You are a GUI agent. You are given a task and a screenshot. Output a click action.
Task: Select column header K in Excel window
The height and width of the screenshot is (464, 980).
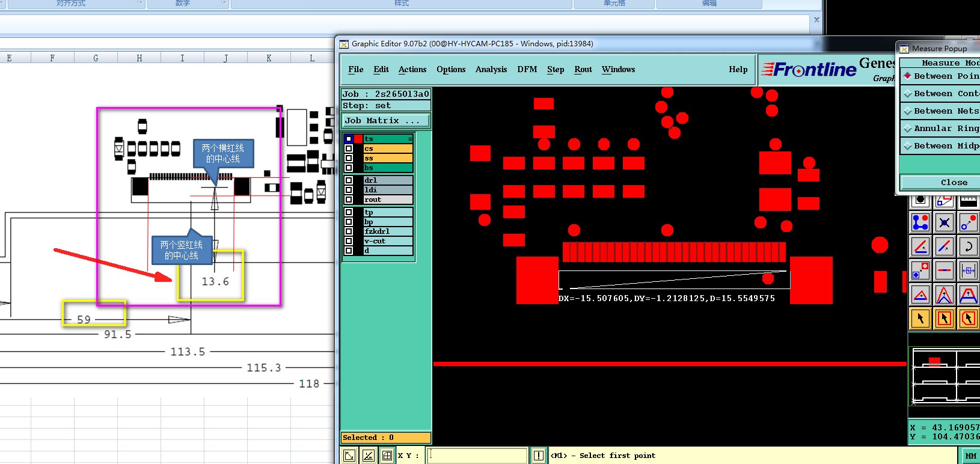click(x=269, y=58)
